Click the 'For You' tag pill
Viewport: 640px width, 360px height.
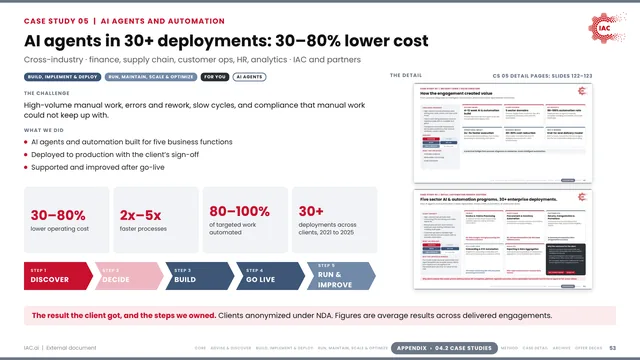(x=215, y=77)
